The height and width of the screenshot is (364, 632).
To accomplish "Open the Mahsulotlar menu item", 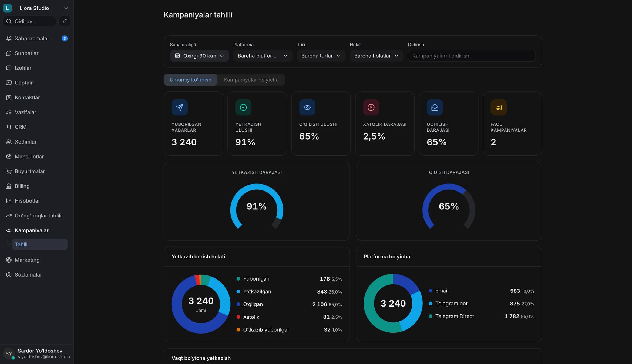I will [37, 157].
